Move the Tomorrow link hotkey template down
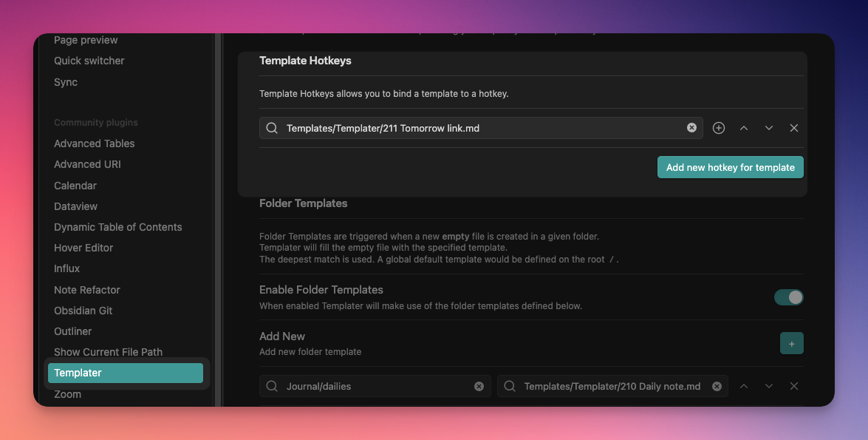 (x=769, y=128)
